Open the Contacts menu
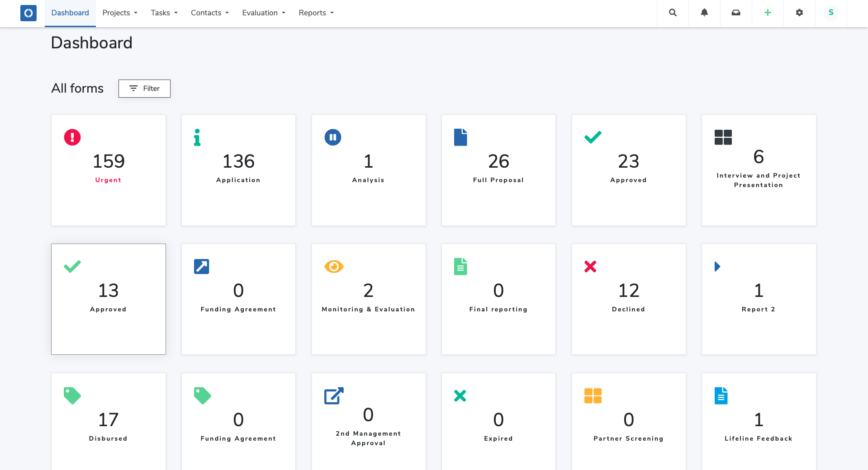868x470 pixels. [209, 13]
